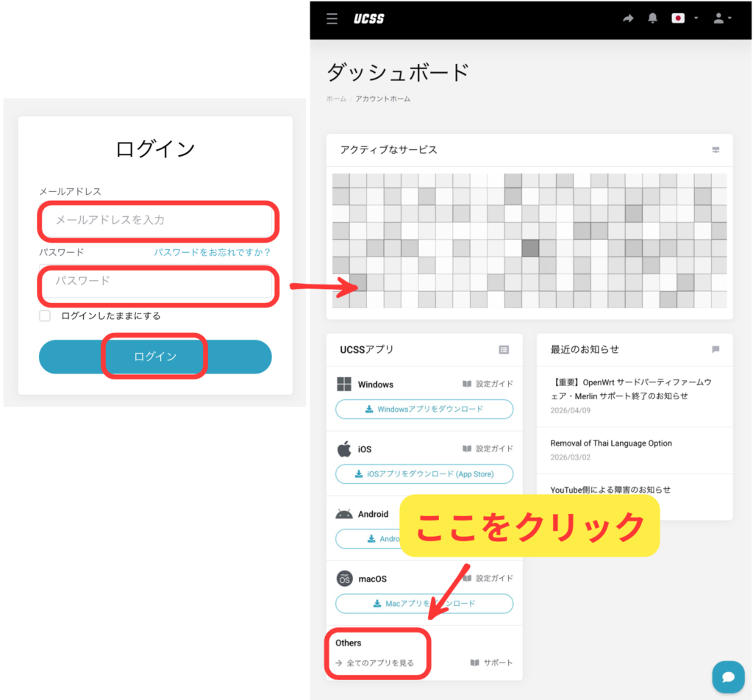Click the ホーム breadcrumb link

(336, 99)
